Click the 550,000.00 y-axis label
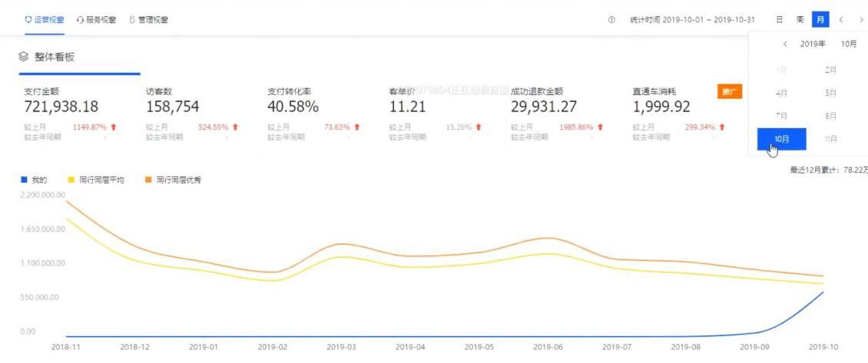This screenshot has width=868, height=363. coord(38,298)
